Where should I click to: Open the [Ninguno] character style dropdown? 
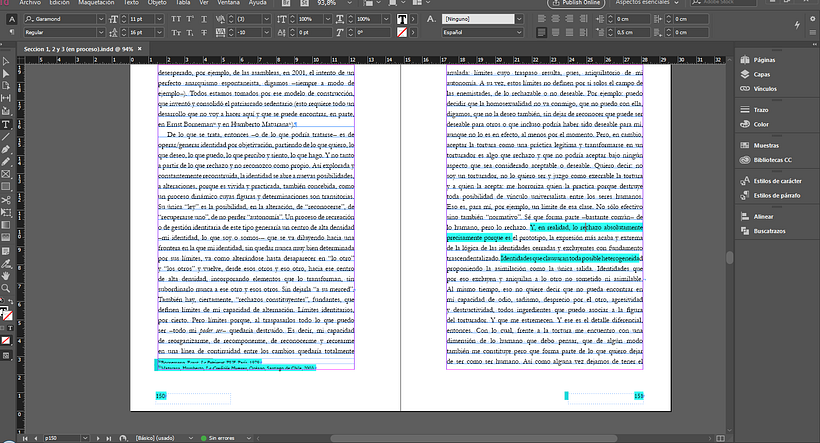pos(519,19)
